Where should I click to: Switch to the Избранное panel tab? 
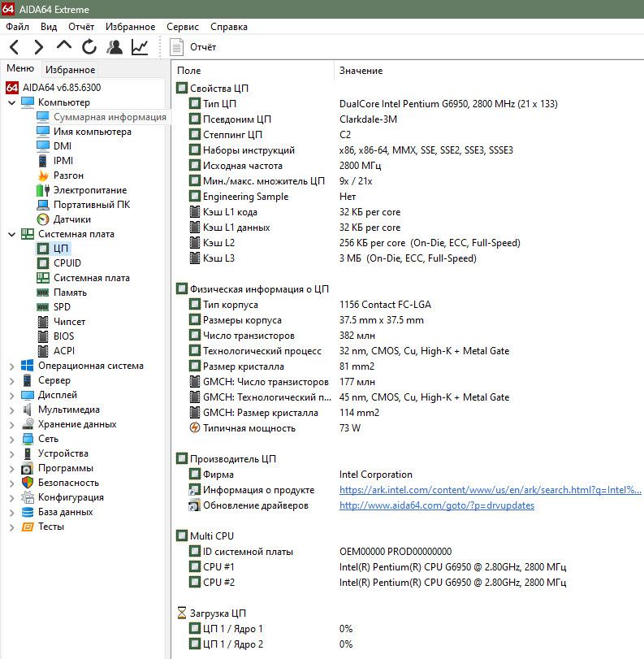70,69
